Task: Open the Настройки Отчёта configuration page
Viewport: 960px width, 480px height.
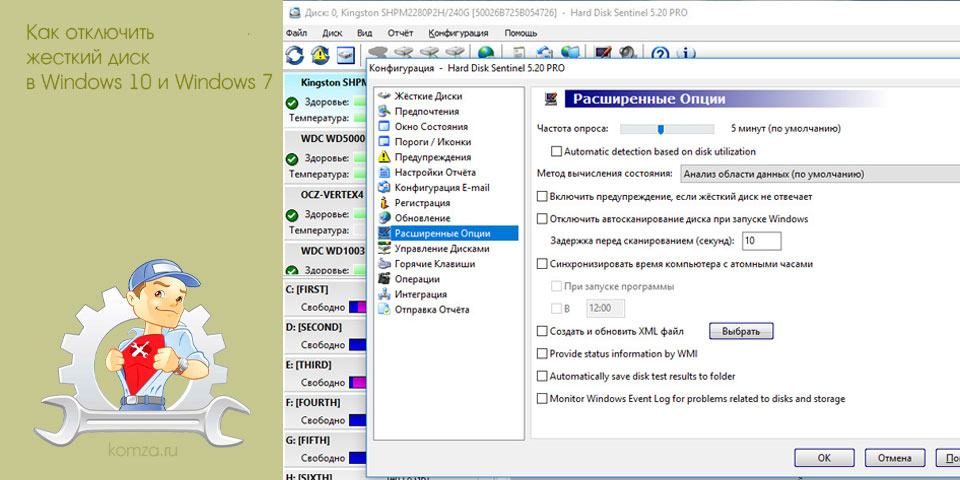Action: (x=435, y=172)
